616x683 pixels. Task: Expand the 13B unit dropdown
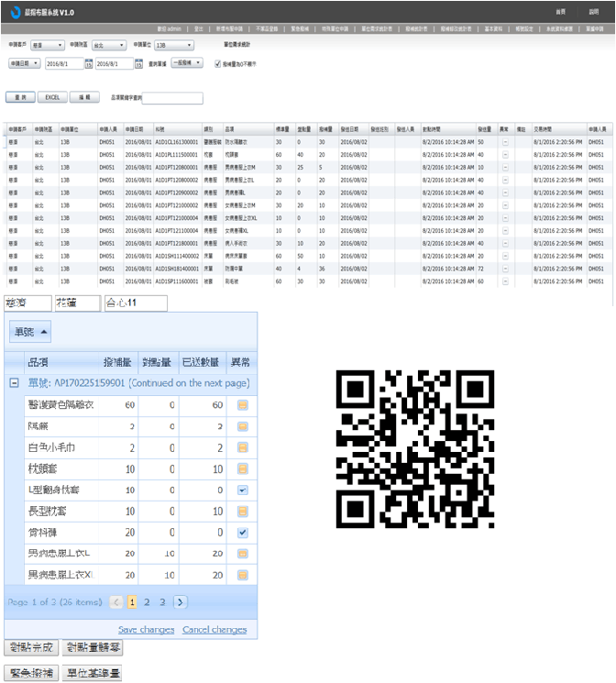click(x=173, y=44)
